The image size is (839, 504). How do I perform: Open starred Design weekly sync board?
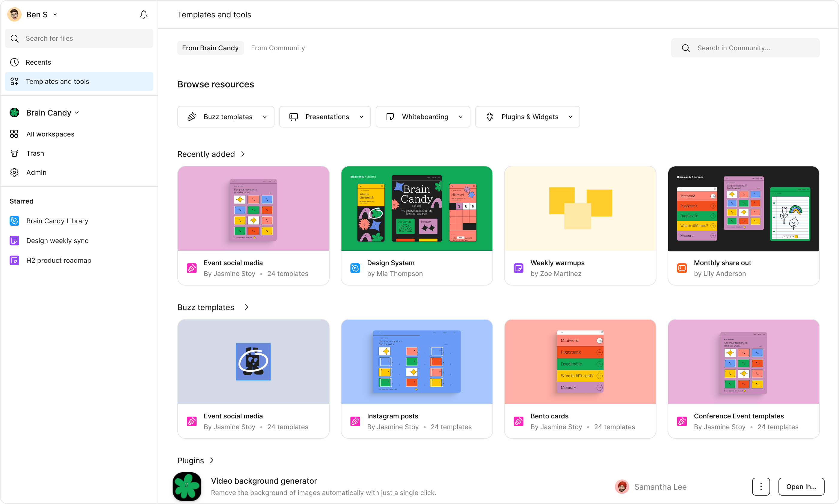tap(57, 240)
